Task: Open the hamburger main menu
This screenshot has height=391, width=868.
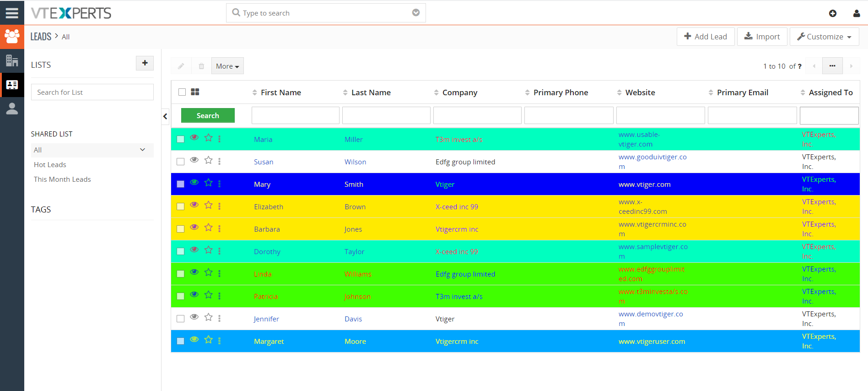Action: (12, 13)
